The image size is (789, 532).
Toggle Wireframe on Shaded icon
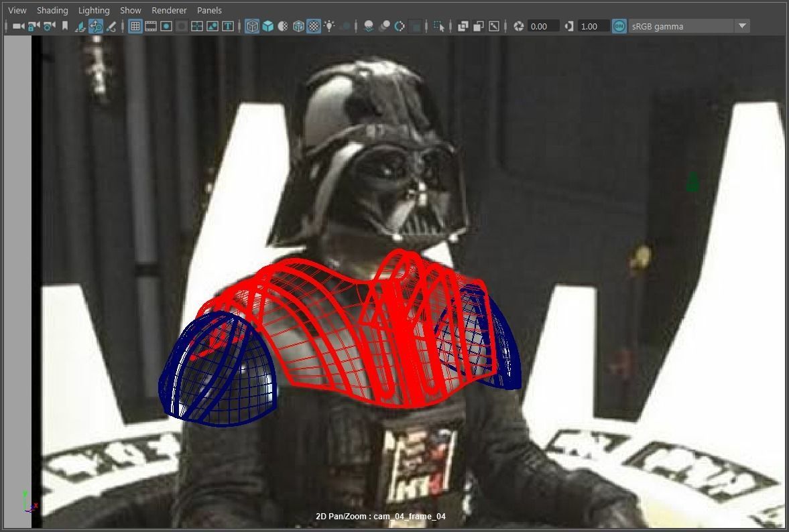298,26
